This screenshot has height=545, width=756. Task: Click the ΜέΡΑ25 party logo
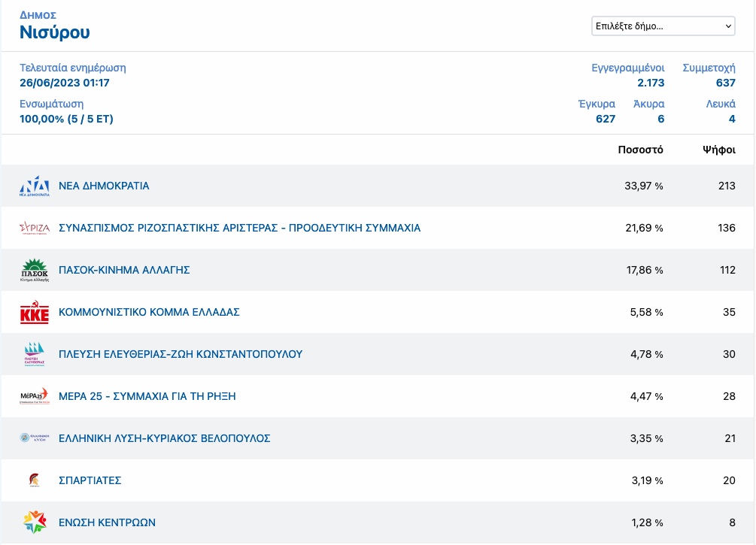click(x=35, y=396)
